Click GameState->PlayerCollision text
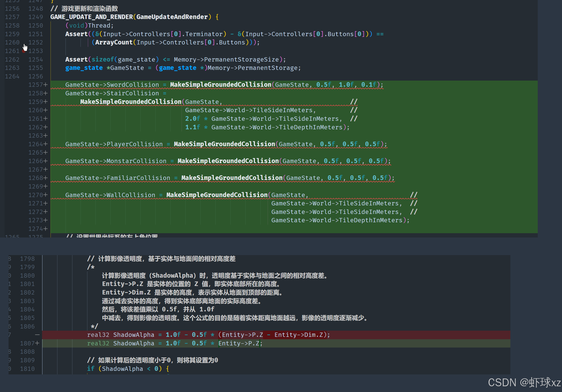The height and width of the screenshot is (392, 562). 114,144
